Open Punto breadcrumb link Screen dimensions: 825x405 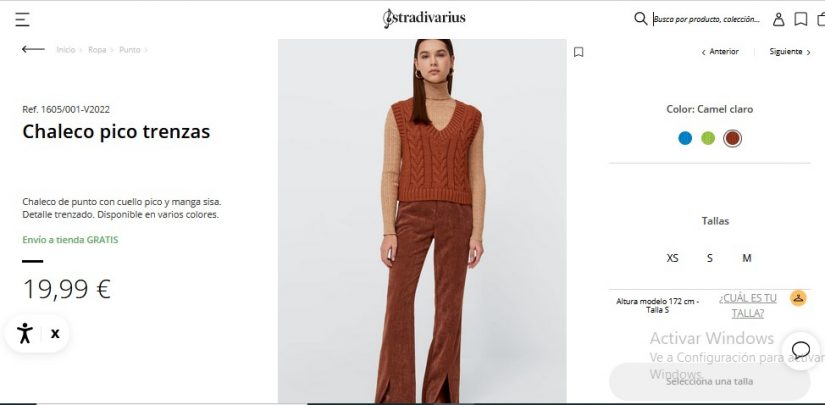(129, 49)
